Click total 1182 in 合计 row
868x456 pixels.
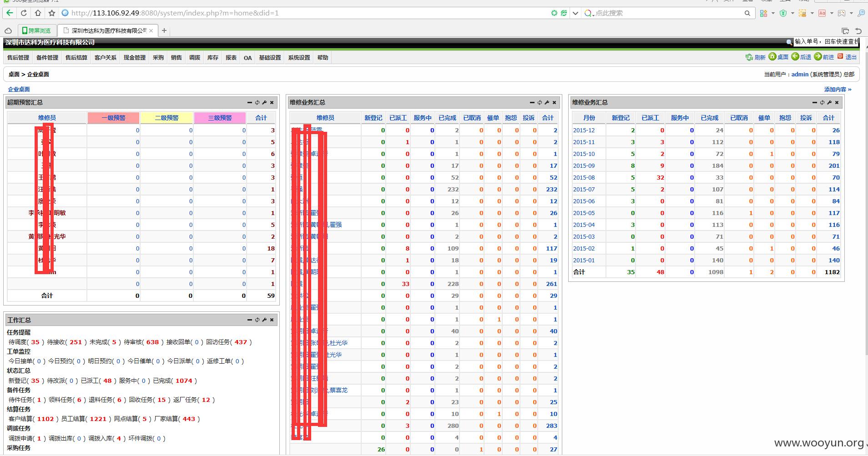[x=832, y=272]
